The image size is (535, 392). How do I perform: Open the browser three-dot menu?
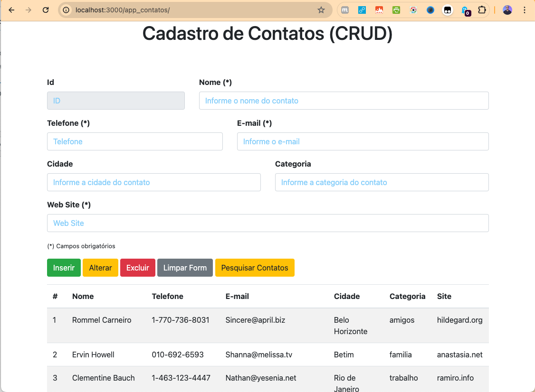point(524,9)
